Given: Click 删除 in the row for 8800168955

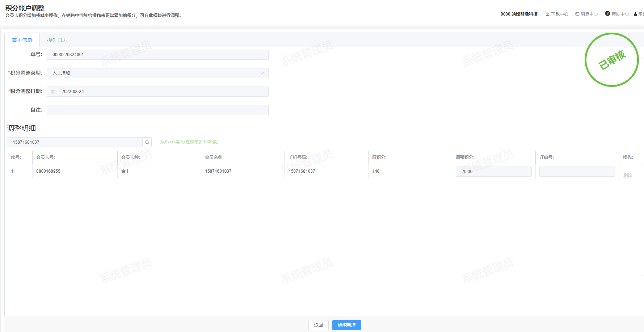Looking at the screenshot, I should coord(628,176).
